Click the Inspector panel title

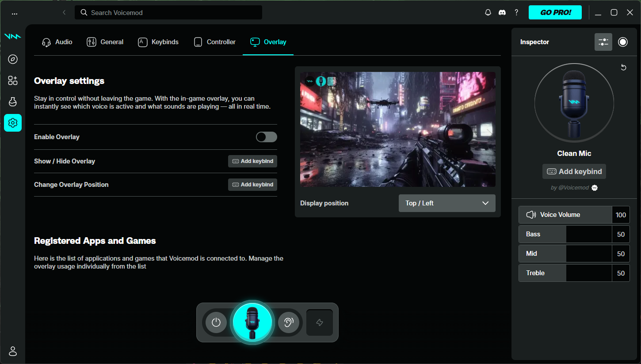534,42
